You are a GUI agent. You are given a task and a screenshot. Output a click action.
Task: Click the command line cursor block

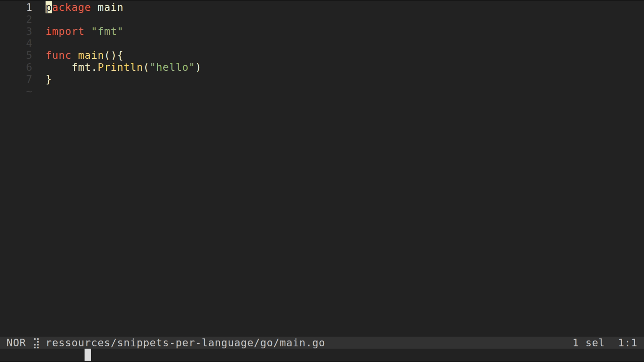(88, 355)
